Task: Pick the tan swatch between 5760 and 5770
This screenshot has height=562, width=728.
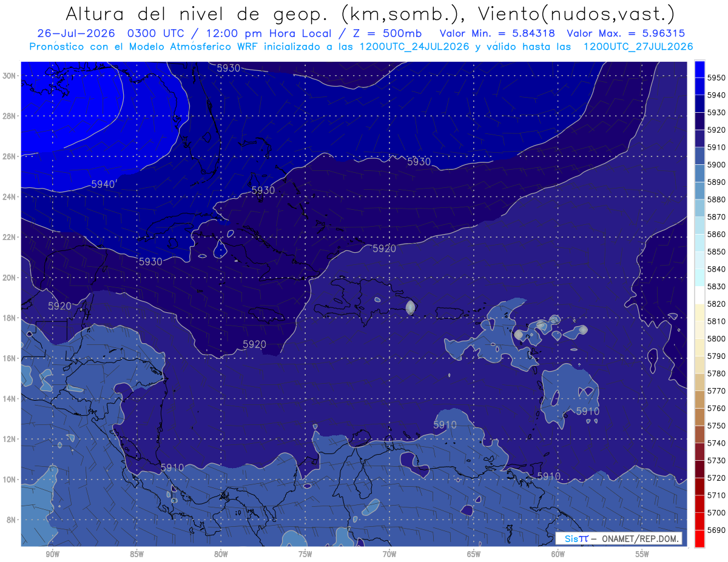Action: click(699, 400)
